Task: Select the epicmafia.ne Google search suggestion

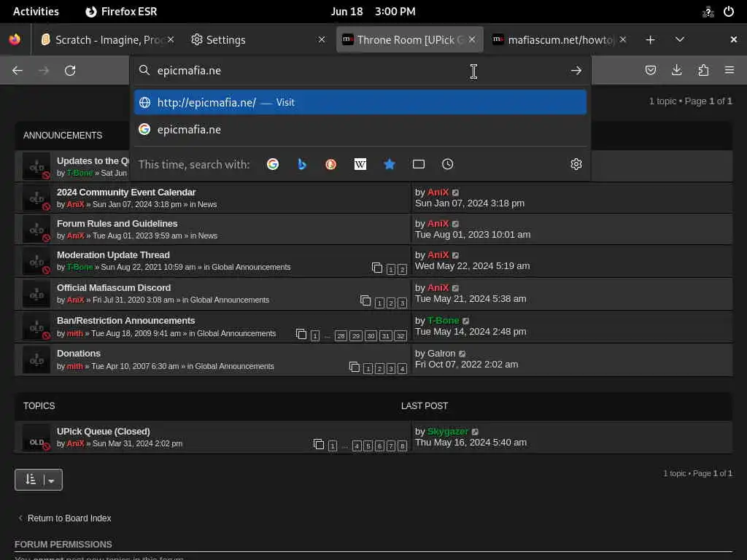Action: (360, 130)
